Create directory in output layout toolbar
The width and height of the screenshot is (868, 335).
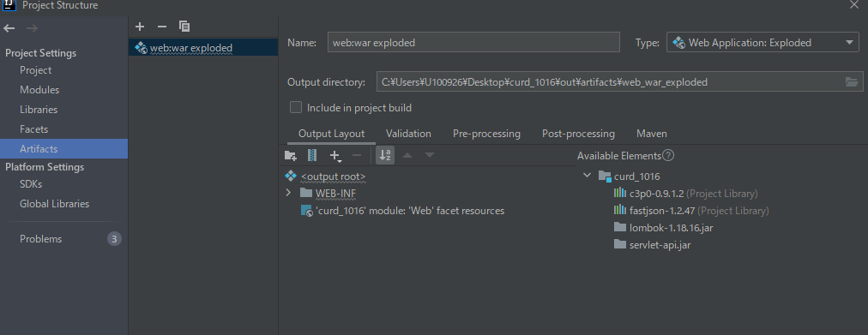(x=290, y=155)
